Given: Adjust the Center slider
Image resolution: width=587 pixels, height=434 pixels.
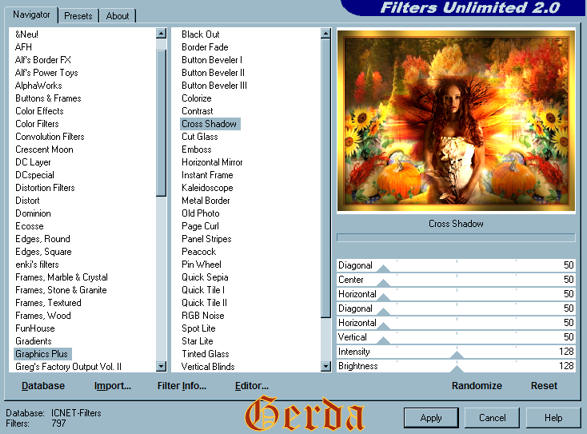Looking at the screenshot, I should 456,280.
